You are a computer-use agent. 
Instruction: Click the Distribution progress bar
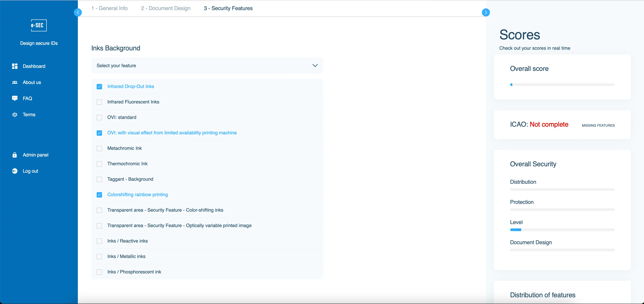click(562, 189)
